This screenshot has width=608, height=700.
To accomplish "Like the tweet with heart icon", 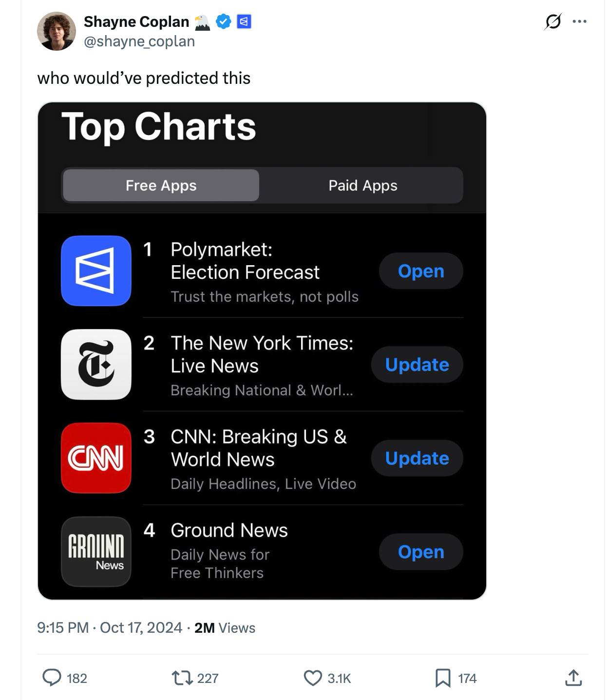I will pos(313,678).
